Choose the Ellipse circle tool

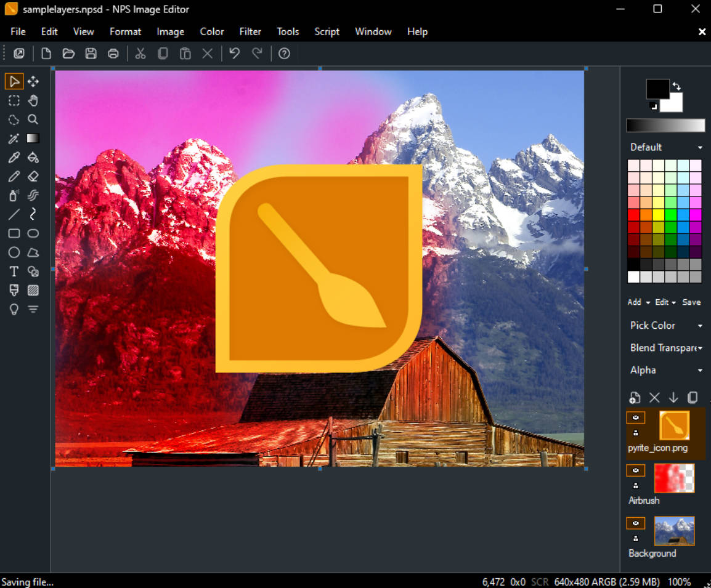(14, 252)
